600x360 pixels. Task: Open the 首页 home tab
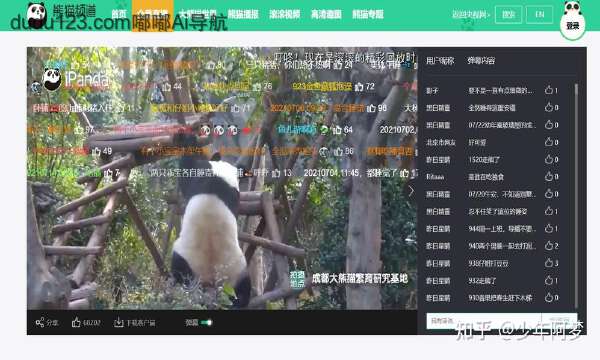(119, 15)
